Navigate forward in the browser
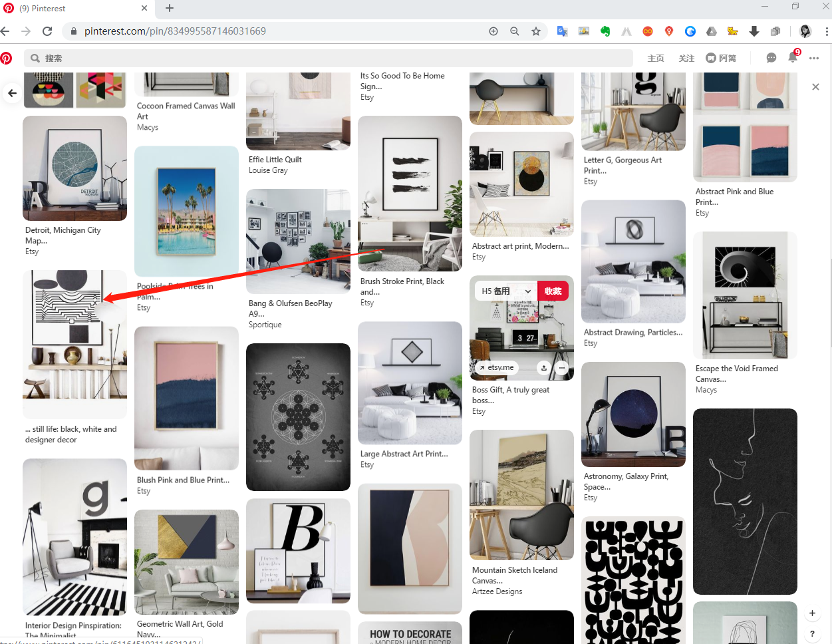Screen dimensions: 832x644 26,31
